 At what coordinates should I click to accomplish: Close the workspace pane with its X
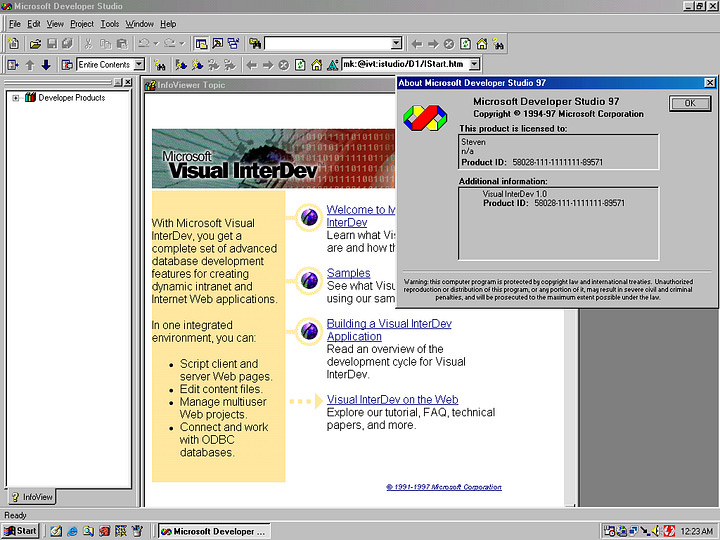click(x=128, y=82)
